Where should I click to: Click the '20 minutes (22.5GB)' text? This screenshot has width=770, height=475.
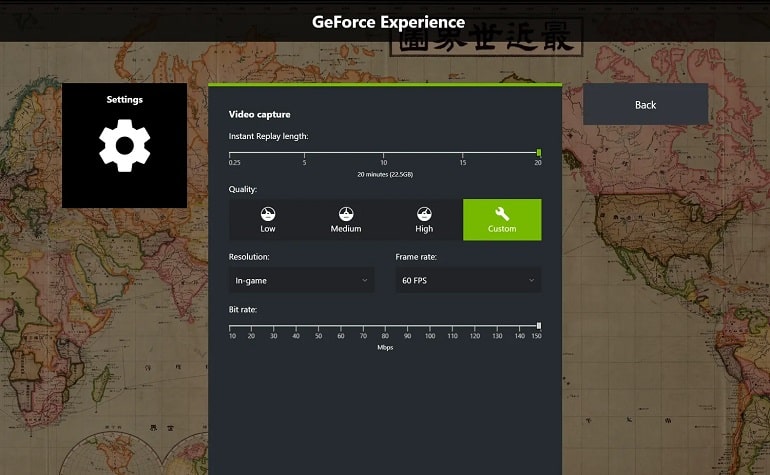pos(385,174)
